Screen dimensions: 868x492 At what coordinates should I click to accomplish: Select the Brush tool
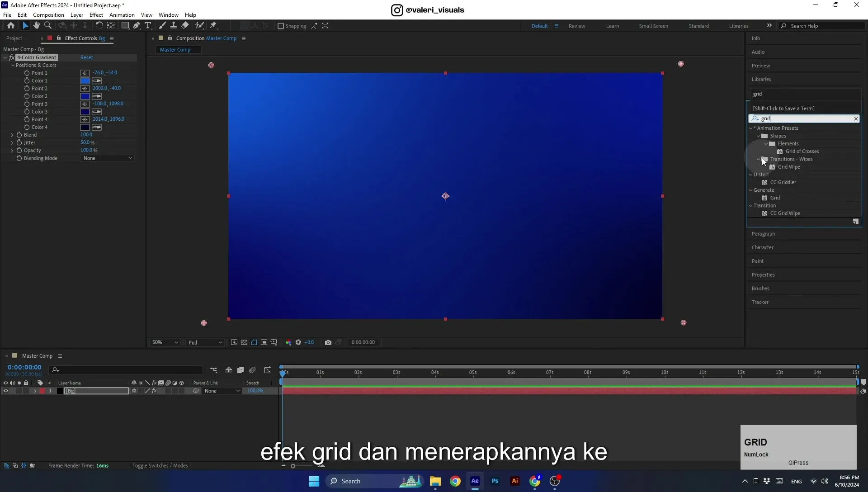coord(162,26)
